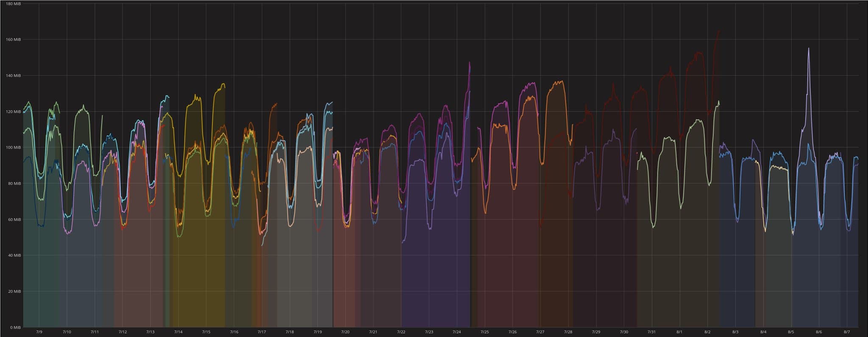Image resolution: width=868 pixels, height=337 pixels.
Task: Select the 7/22 date label
Action: (401, 332)
